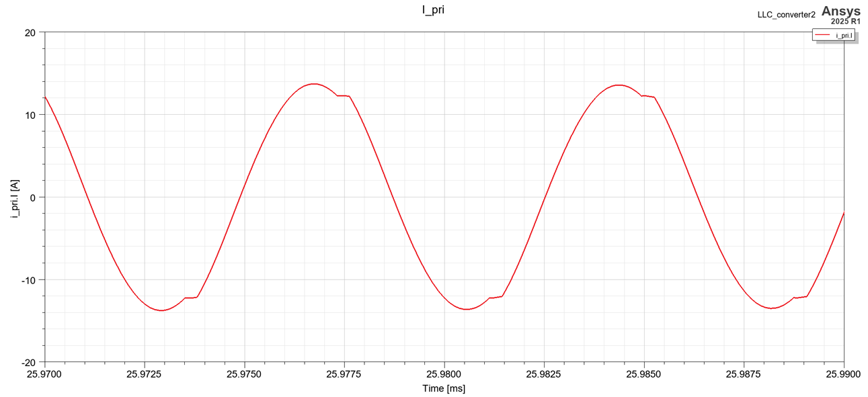
Task: Select the 25.9850 X-axis tick label
Action: (x=644, y=373)
